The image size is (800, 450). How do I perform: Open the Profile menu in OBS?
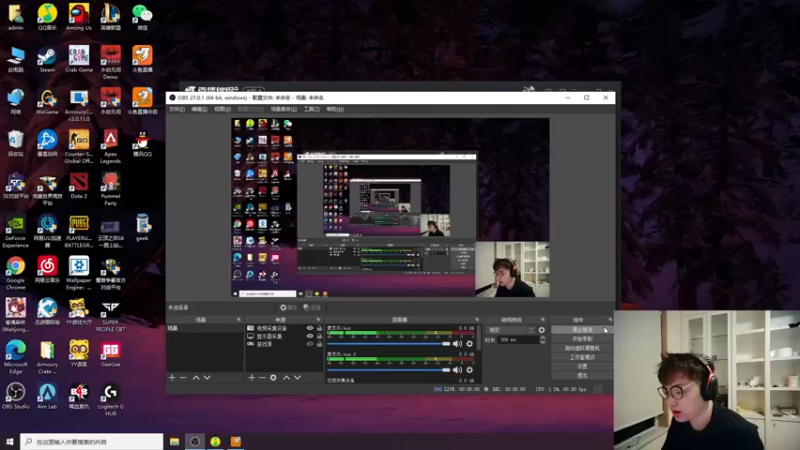(251, 109)
